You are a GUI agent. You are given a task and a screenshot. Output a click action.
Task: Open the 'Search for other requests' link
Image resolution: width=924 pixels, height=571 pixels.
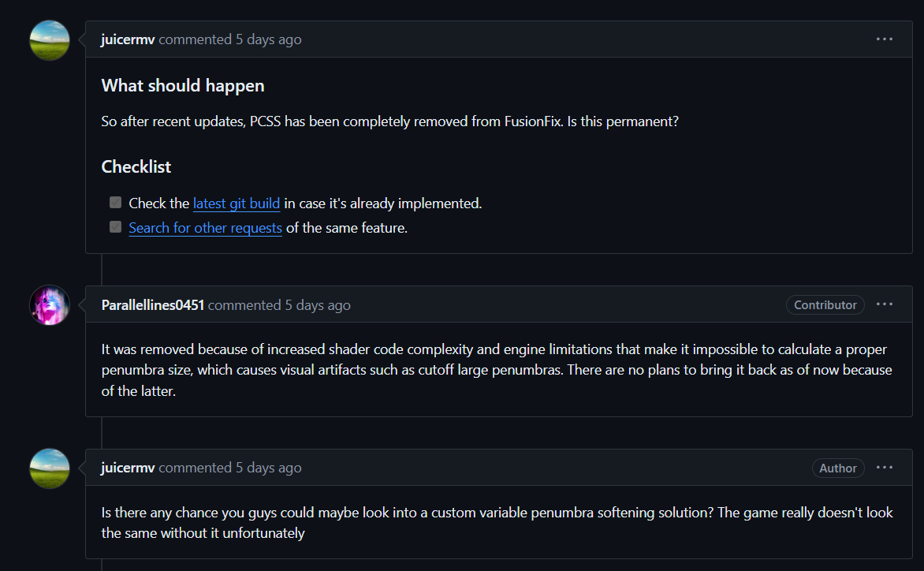(205, 228)
